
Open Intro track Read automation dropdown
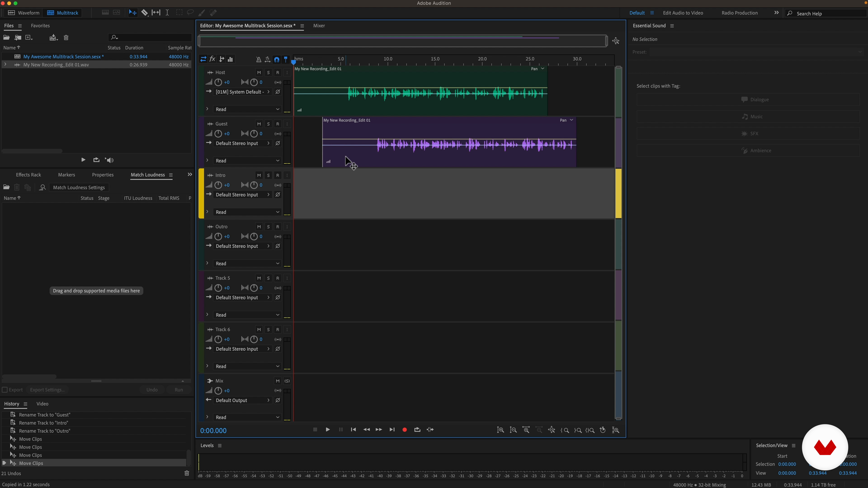point(248,212)
